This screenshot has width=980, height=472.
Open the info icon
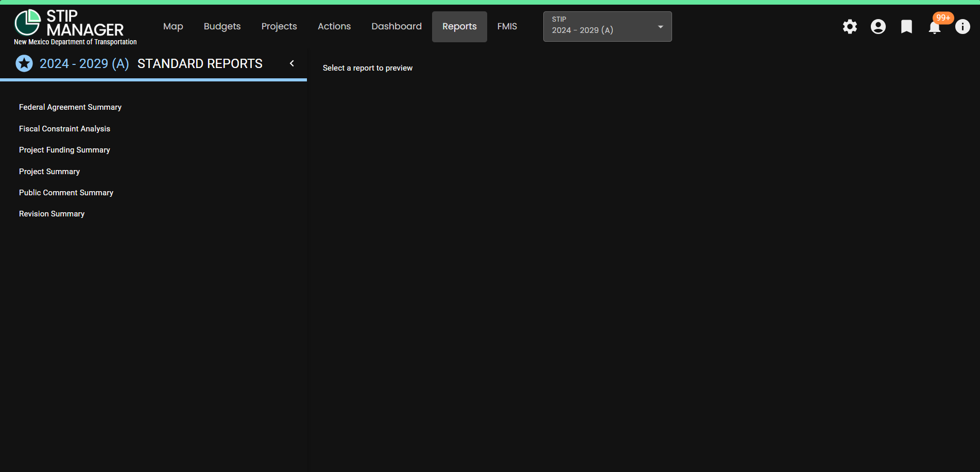(962, 27)
